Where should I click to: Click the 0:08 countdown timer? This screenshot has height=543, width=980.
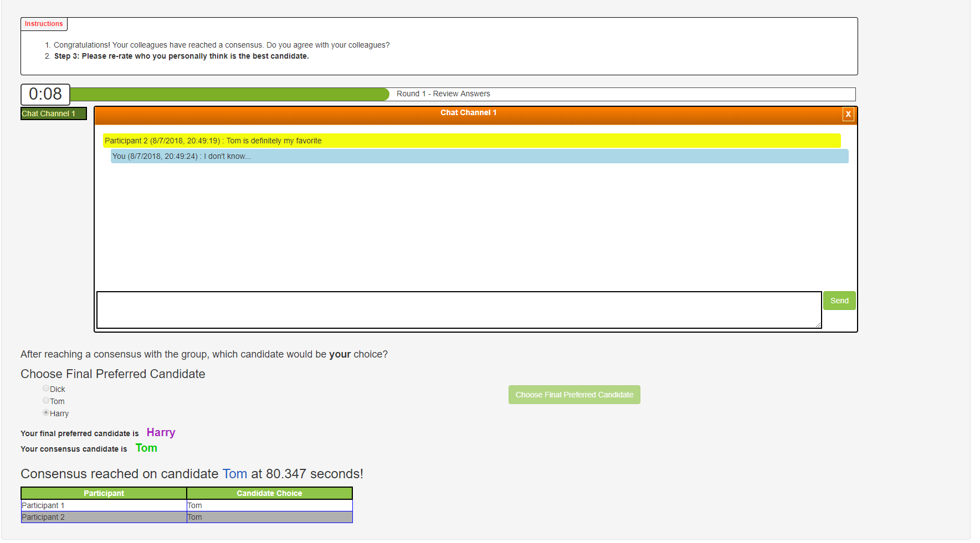(x=45, y=94)
